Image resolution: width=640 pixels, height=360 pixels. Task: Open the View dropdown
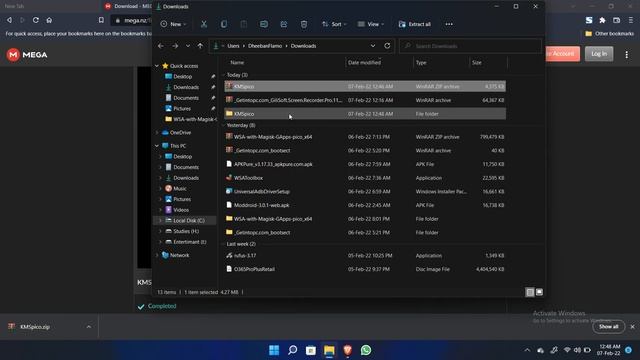pyautogui.click(x=371, y=24)
